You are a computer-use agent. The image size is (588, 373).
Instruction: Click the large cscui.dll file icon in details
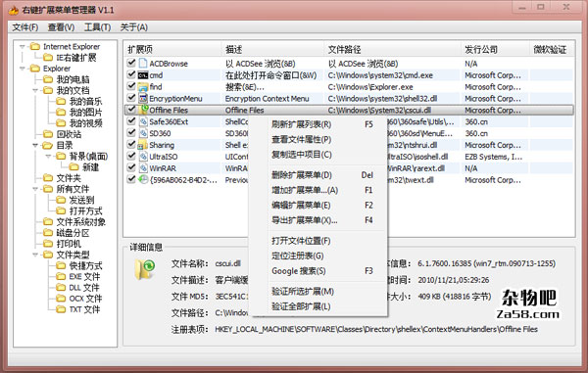pyautogui.click(x=145, y=269)
